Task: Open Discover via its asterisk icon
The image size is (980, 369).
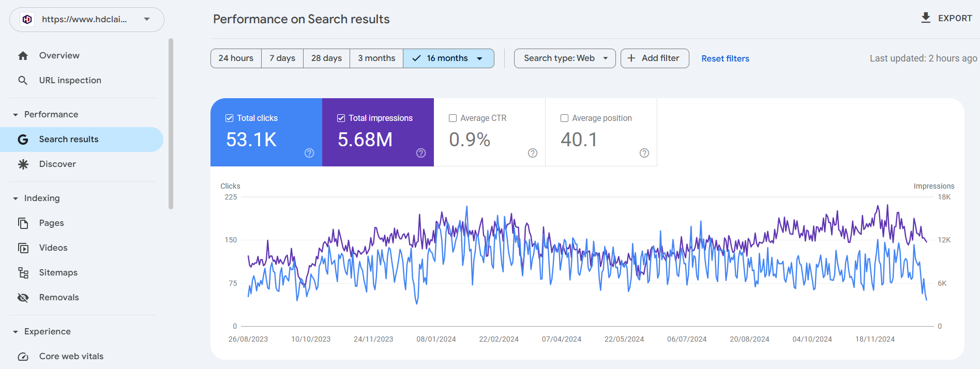Action: coord(23,164)
